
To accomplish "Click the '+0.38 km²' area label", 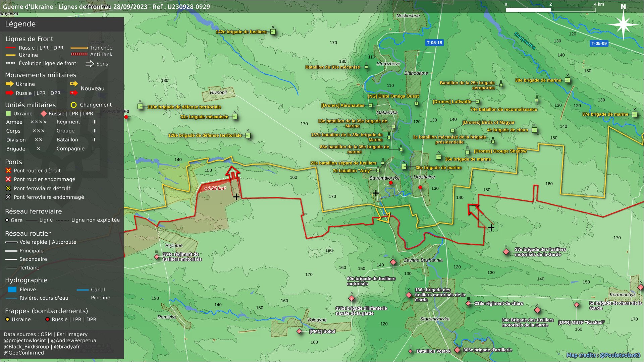I will point(215,188).
